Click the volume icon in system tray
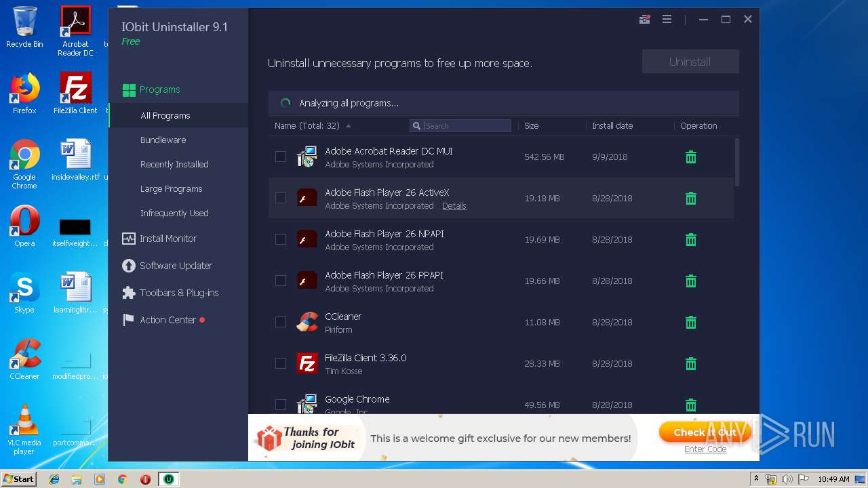This screenshot has width=868, height=488. coord(787,479)
